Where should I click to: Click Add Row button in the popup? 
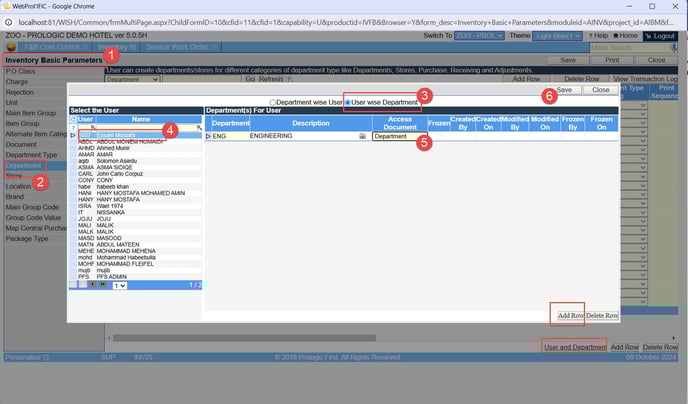(570, 315)
